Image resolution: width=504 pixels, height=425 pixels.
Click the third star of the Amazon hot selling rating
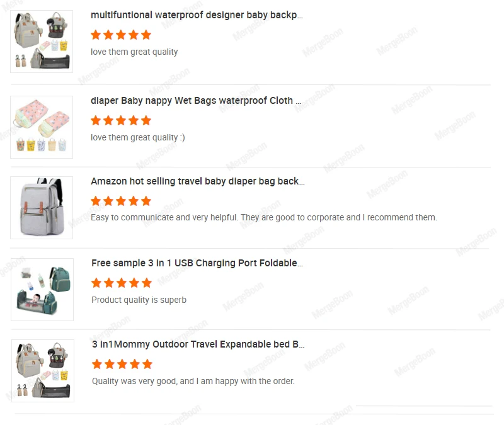[121, 201]
